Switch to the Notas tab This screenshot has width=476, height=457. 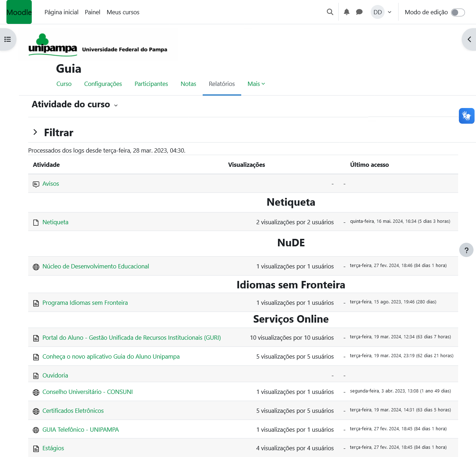click(x=188, y=84)
